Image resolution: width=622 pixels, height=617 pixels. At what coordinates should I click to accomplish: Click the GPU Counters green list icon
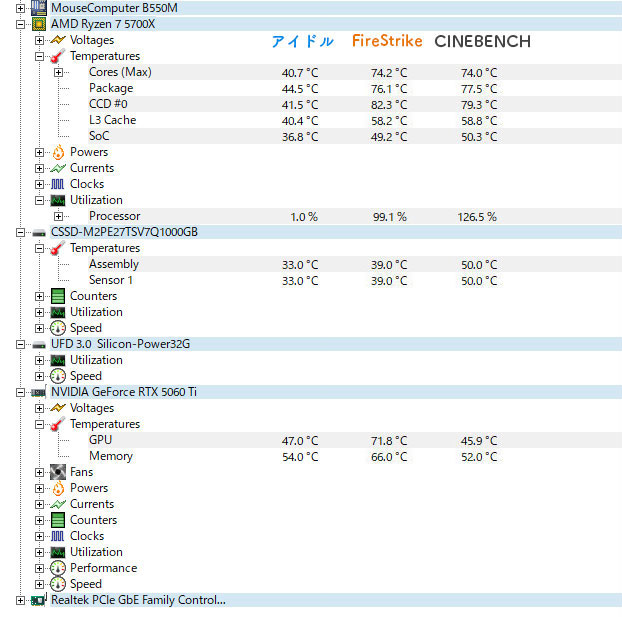pos(58,520)
